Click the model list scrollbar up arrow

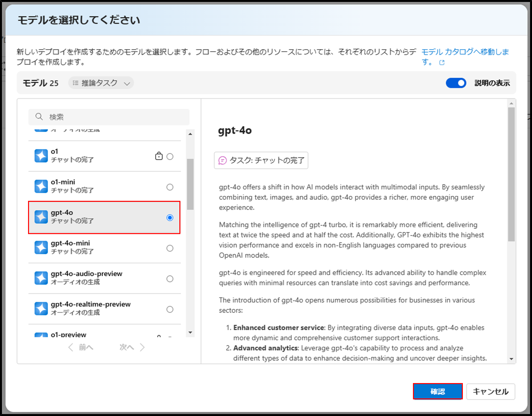pos(190,134)
